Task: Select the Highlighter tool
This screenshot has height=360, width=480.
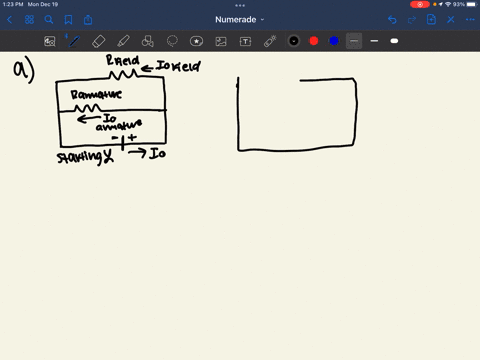Action: click(123, 41)
